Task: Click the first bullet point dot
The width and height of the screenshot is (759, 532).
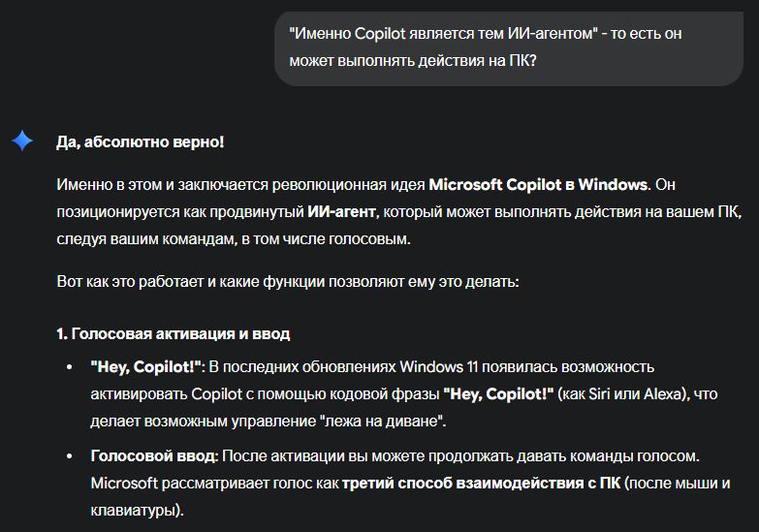Action: point(69,368)
